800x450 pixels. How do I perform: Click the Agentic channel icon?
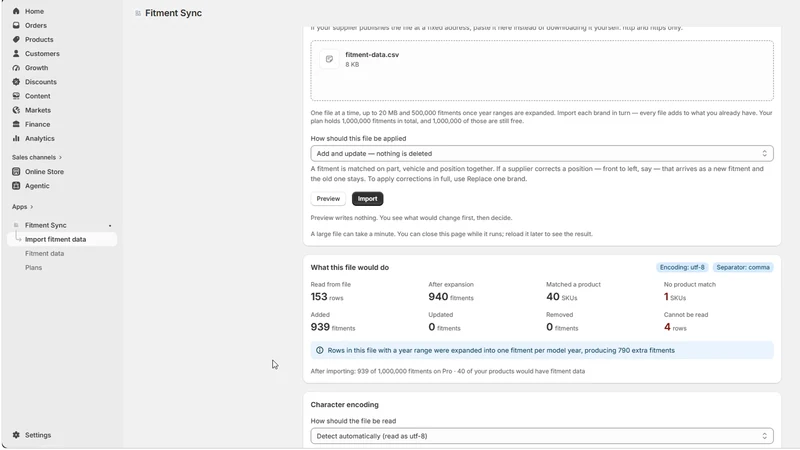tap(16, 186)
